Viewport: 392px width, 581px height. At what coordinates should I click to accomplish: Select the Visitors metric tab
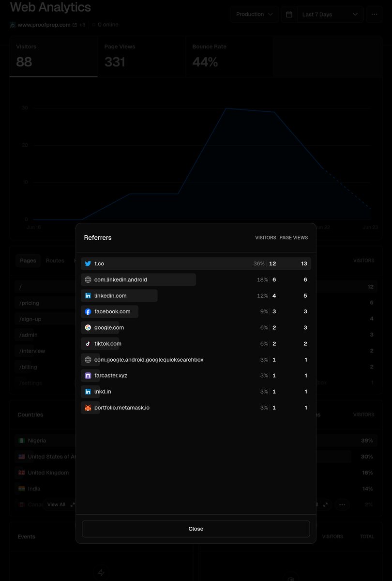(x=53, y=56)
